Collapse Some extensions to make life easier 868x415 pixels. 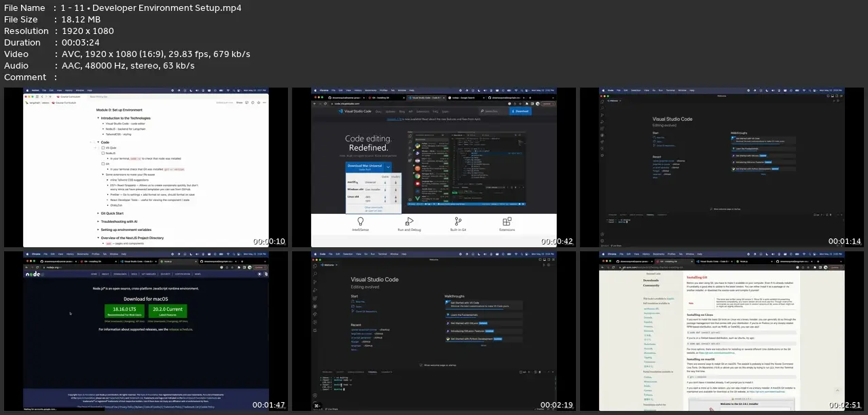pos(103,175)
